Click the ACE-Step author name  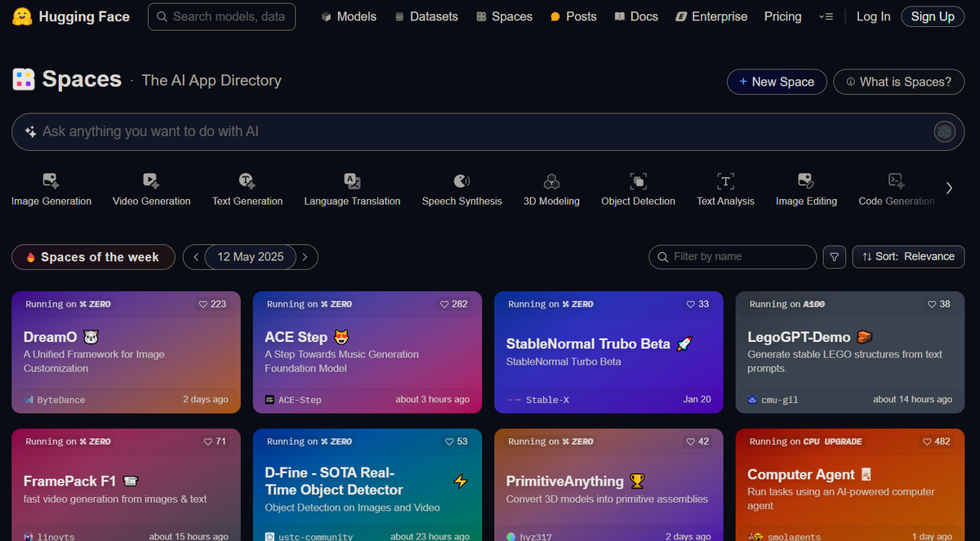300,400
